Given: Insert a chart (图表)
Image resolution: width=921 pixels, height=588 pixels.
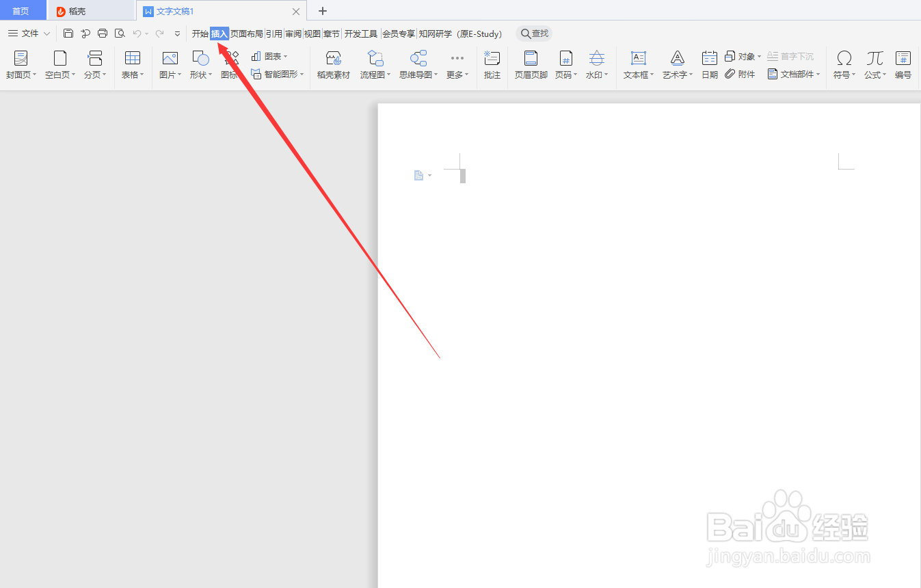Looking at the screenshot, I should pyautogui.click(x=269, y=56).
